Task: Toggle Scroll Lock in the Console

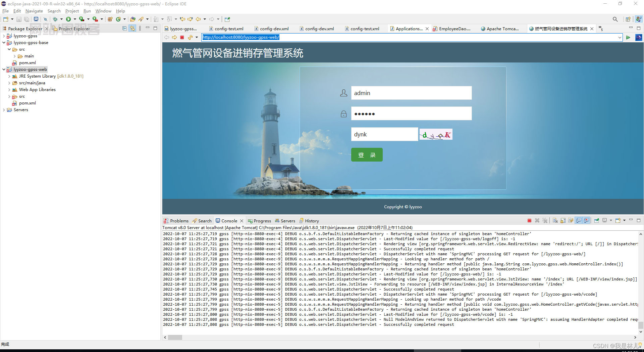Action: [x=563, y=220]
